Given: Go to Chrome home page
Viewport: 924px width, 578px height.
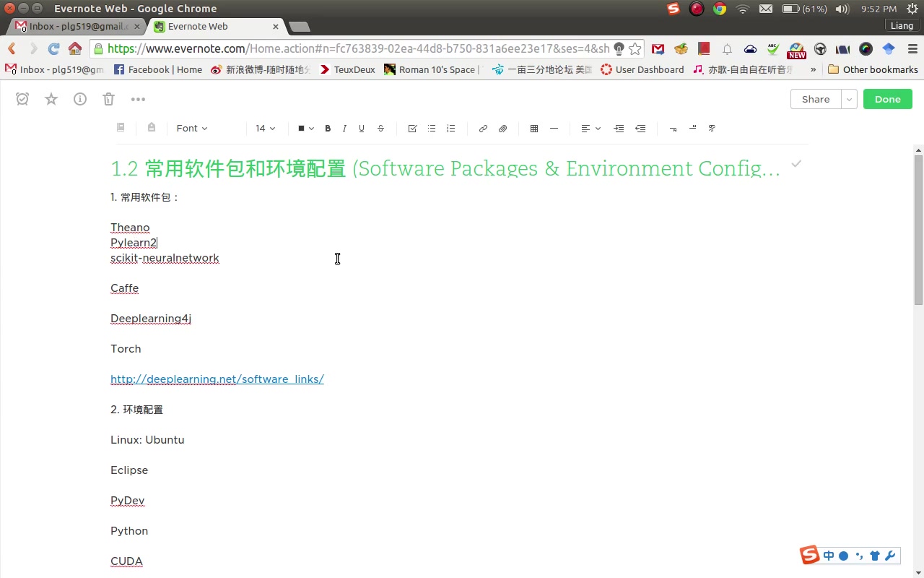Looking at the screenshot, I should [x=75, y=48].
